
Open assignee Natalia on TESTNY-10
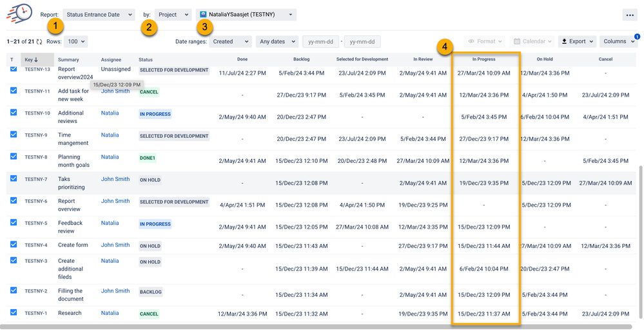110,113
